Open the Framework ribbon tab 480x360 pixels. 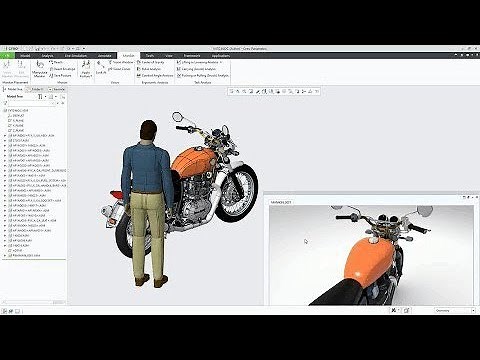point(192,56)
